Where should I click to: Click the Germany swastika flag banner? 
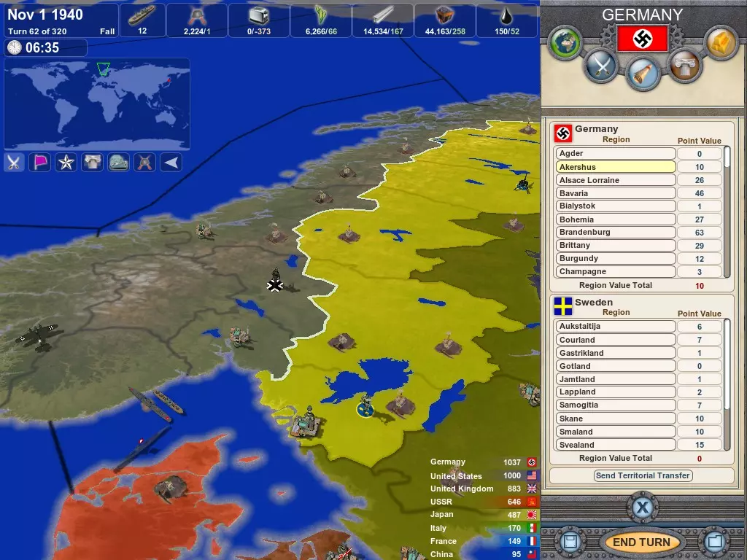(642, 39)
